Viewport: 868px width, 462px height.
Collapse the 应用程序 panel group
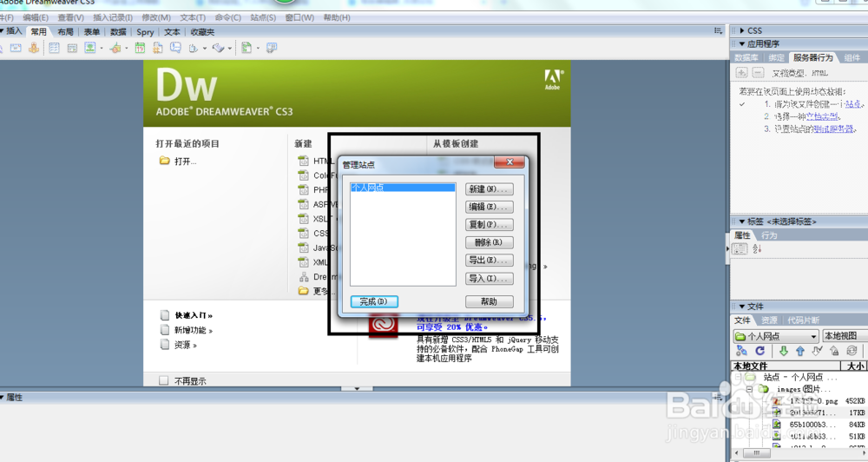(x=742, y=43)
